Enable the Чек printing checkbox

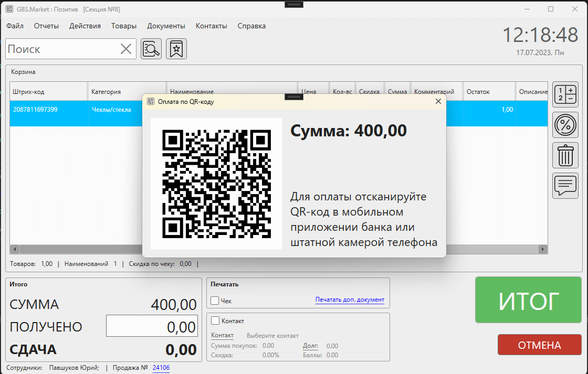tap(214, 301)
